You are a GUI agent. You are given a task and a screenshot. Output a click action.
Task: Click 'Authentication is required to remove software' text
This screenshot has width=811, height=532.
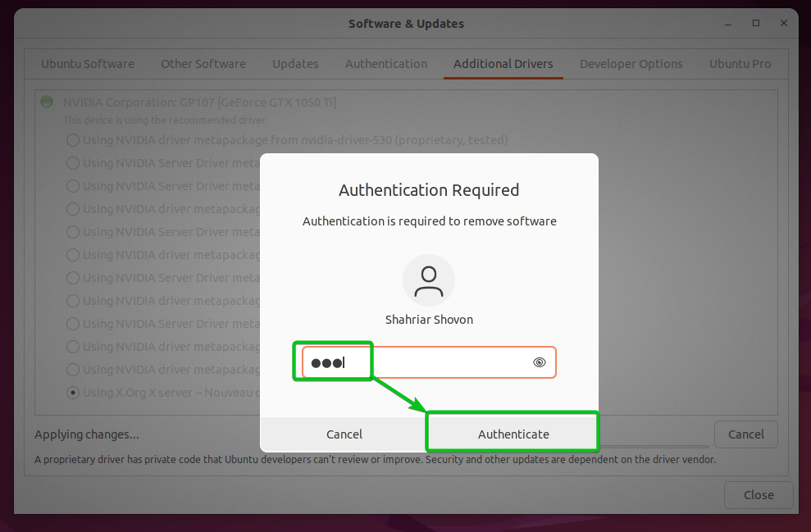click(x=430, y=221)
